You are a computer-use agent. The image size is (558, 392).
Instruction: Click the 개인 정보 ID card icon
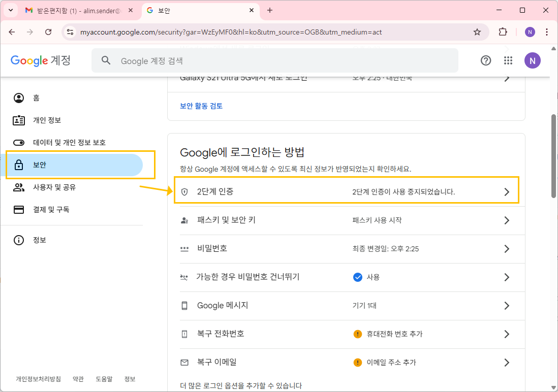tap(18, 120)
